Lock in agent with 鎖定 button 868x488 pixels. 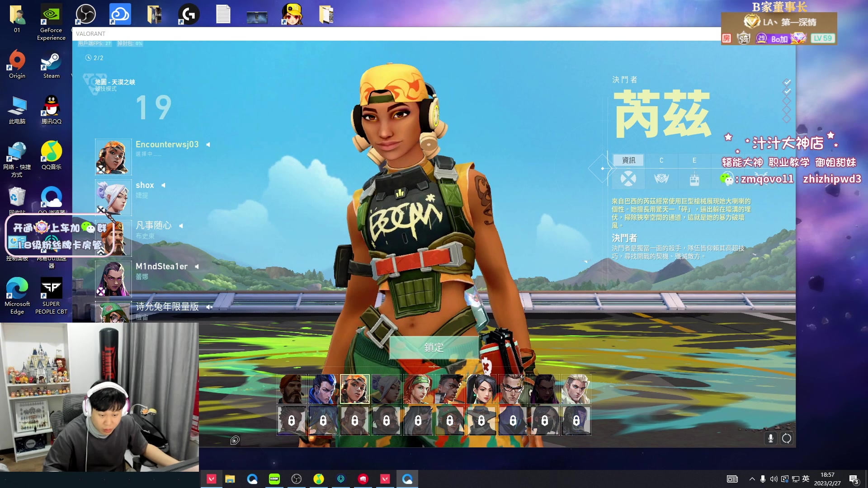coord(434,347)
